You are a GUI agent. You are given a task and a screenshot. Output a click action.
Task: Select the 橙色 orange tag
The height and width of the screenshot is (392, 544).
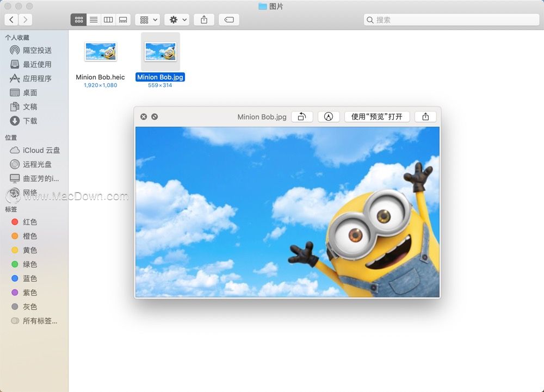click(x=34, y=236)
